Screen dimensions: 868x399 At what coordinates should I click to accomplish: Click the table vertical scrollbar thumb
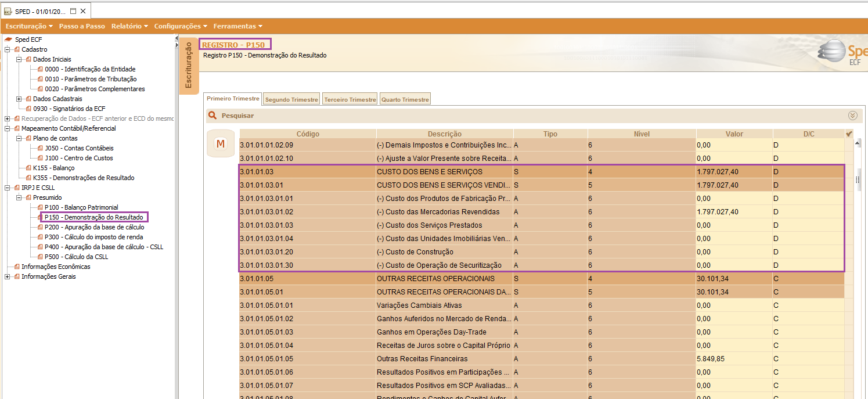point(857,179)
